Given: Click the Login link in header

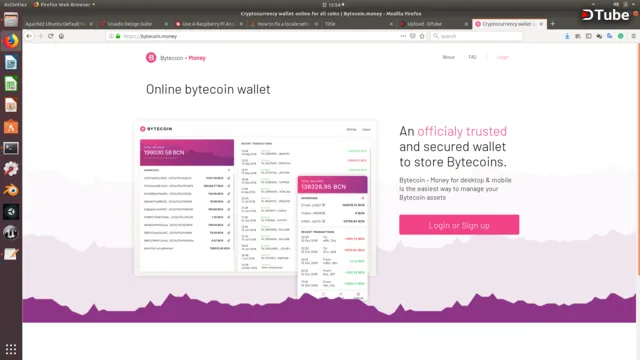Looking at the screenshot, I should tap(503, 57).
